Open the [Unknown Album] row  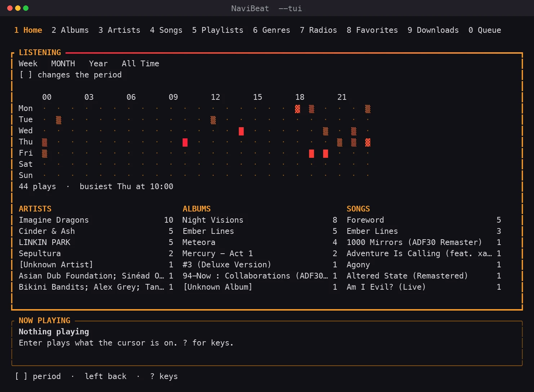pos(260,287)
